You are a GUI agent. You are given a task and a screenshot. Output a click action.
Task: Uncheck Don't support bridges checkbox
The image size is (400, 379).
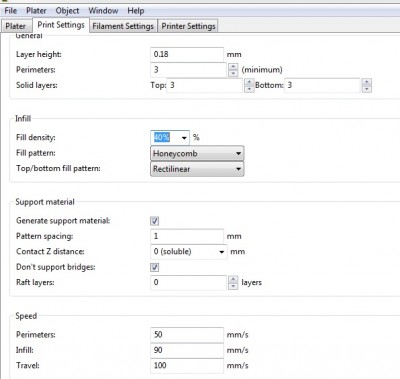pos(154,267)
